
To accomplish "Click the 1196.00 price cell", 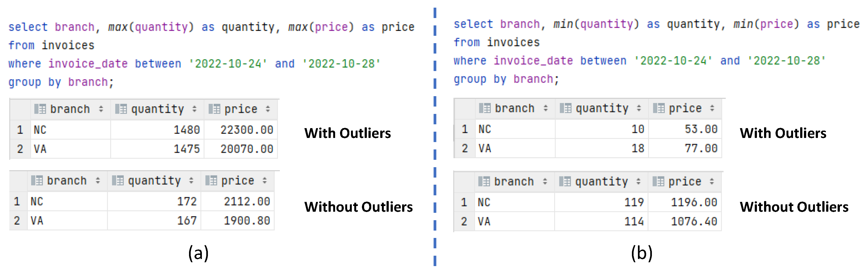I will pos(693,202).
